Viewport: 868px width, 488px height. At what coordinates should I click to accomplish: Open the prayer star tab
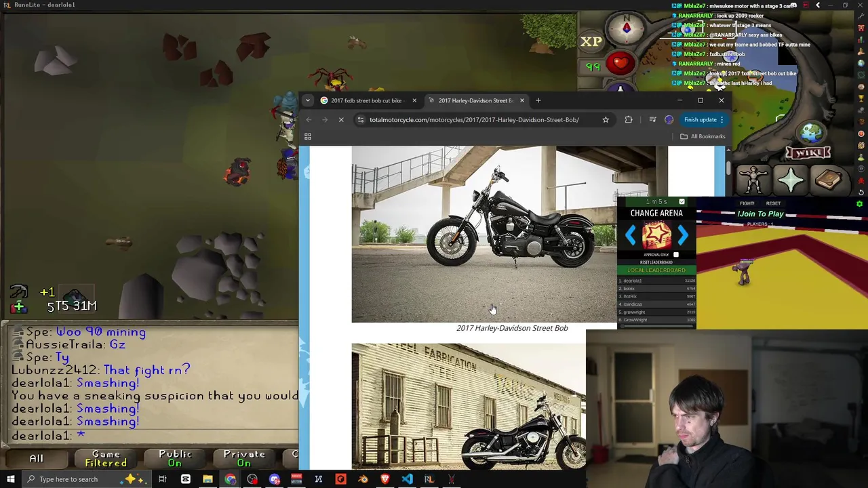pos(791,180)
